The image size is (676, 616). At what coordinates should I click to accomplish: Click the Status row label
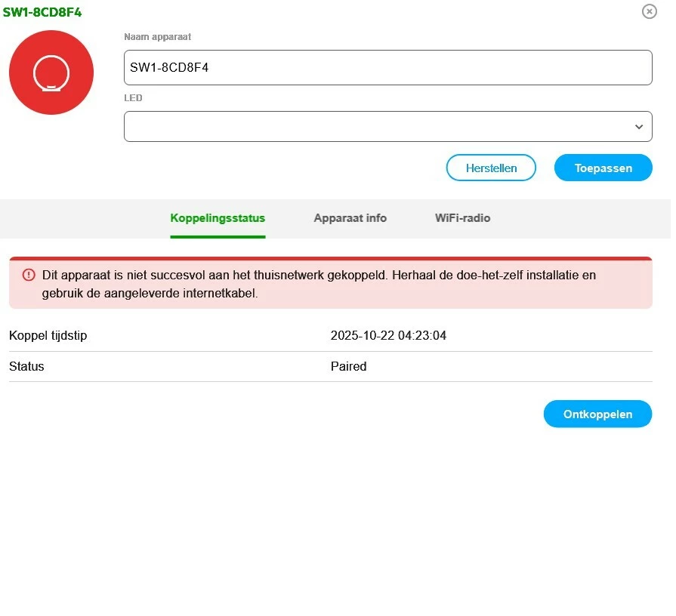pyautogui.click(x=26, y=366)
